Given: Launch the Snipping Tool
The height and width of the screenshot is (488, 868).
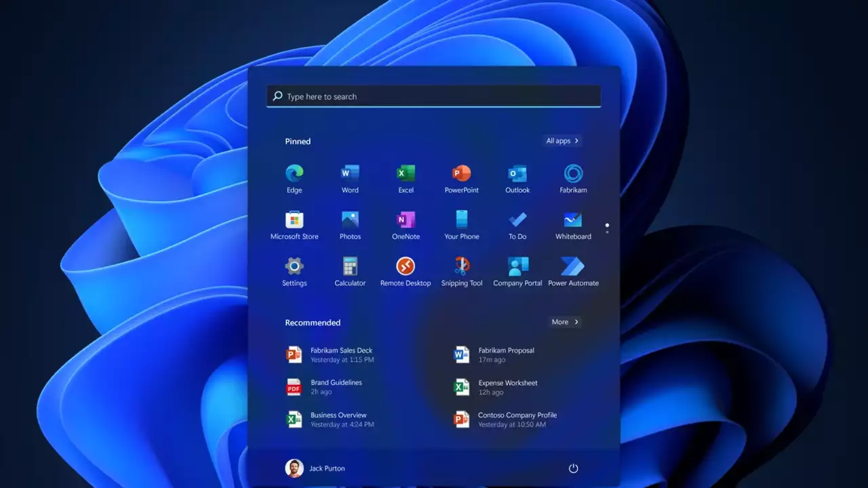Looking at the screenshot, I should point(461,266).
